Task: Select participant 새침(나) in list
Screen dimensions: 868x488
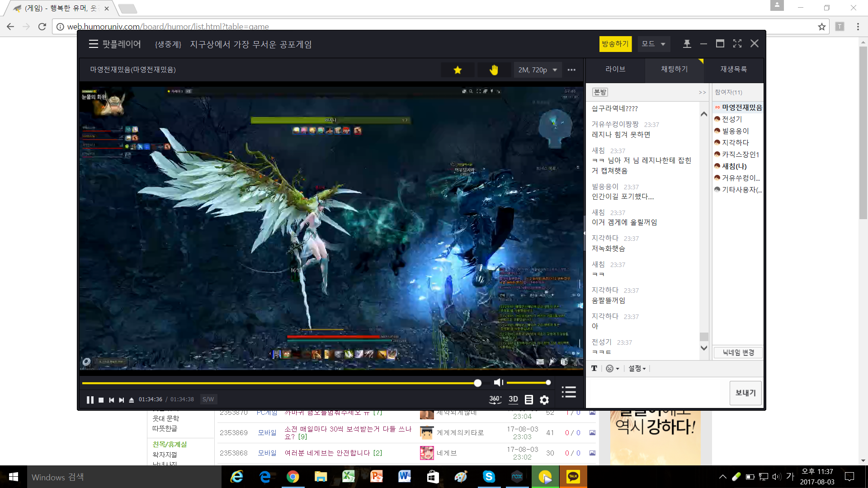Action: pos(731,166)
